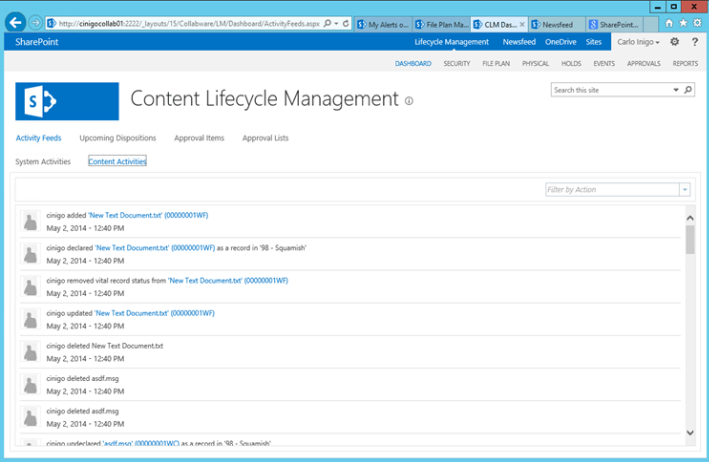This screenshot has height=462, width=709.
Task: Open the site search scope dropdown arrow
Action: point(676,90)
